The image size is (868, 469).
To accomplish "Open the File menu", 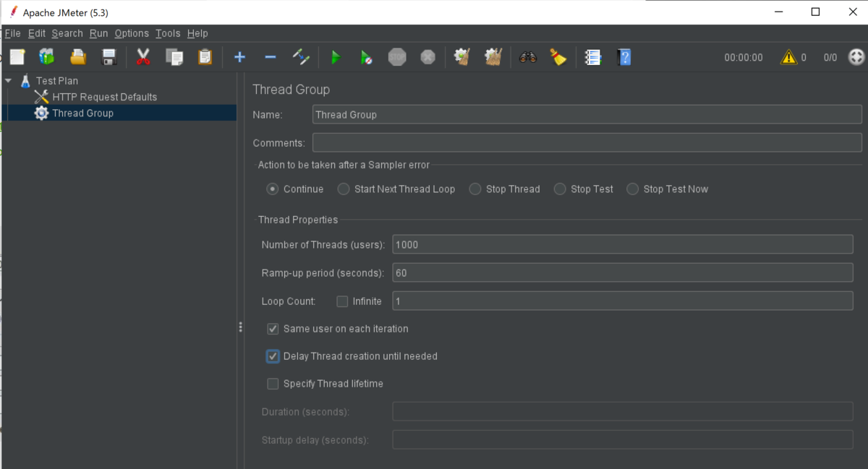I will tap(12, 33).
